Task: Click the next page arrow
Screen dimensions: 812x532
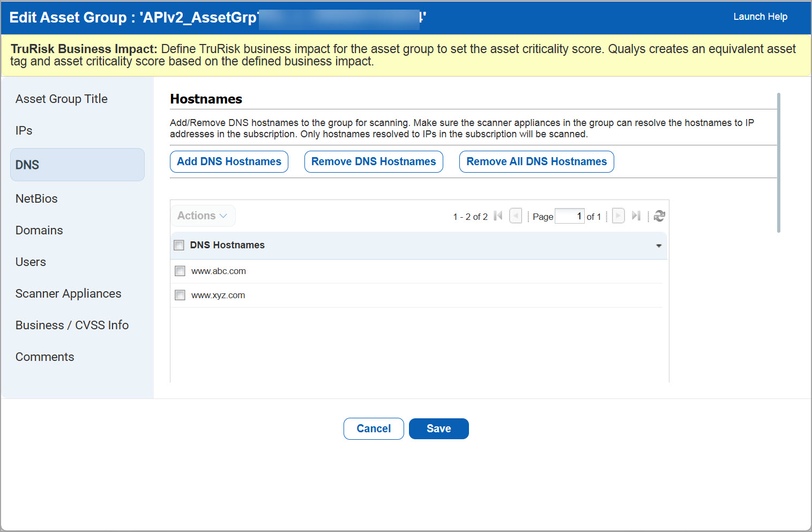Action: point(618,215)
